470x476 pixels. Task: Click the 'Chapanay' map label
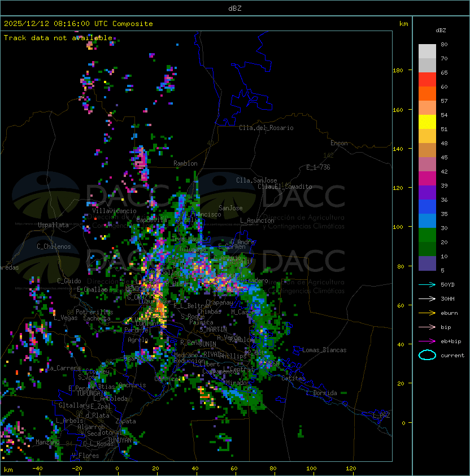coord(219,302)
